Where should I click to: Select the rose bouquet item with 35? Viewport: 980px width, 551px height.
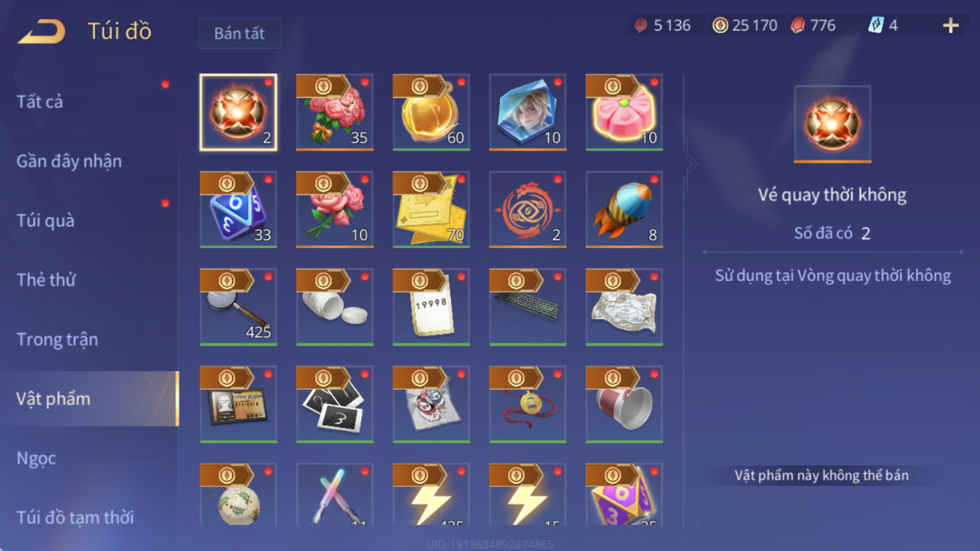click(334, 112)
